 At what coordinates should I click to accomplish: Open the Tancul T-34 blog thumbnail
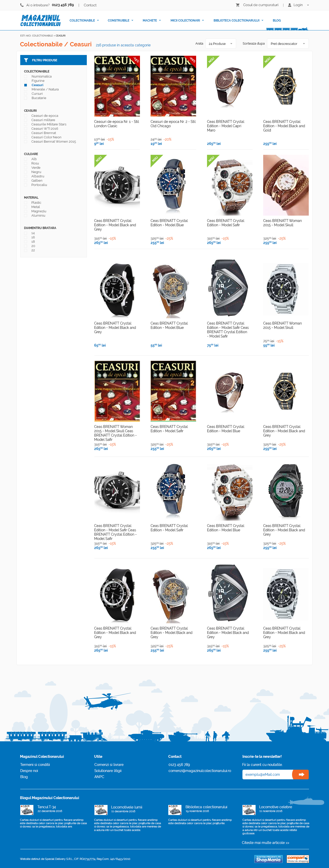pyautogui.click(x=27, y=809)
